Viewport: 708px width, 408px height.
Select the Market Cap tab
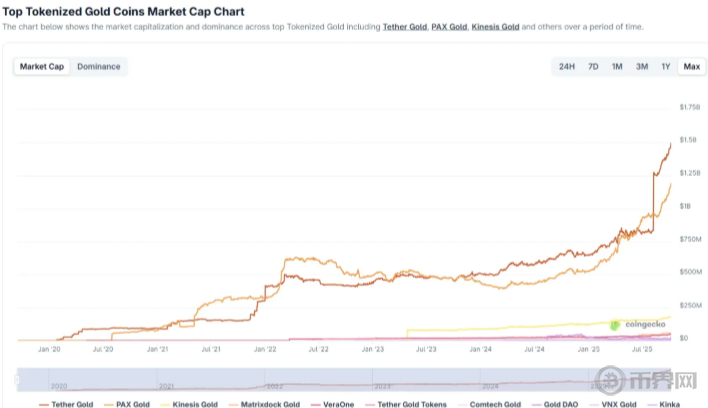point(42,67)
